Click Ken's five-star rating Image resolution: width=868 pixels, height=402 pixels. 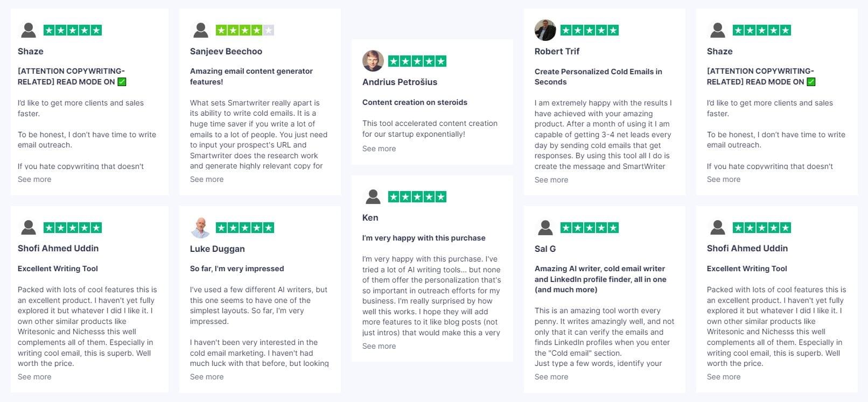tap(417, 197)
